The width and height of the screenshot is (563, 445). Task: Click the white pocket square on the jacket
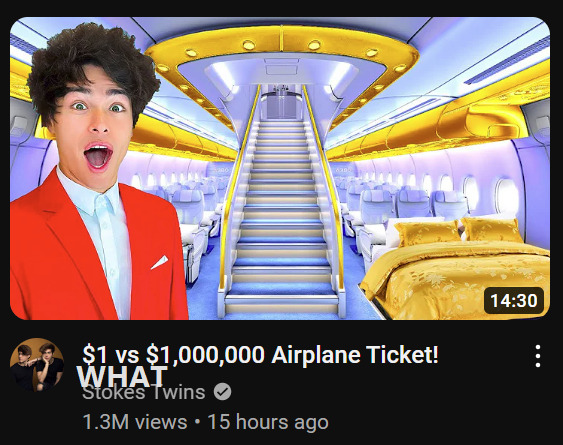(x=159, y=262)
